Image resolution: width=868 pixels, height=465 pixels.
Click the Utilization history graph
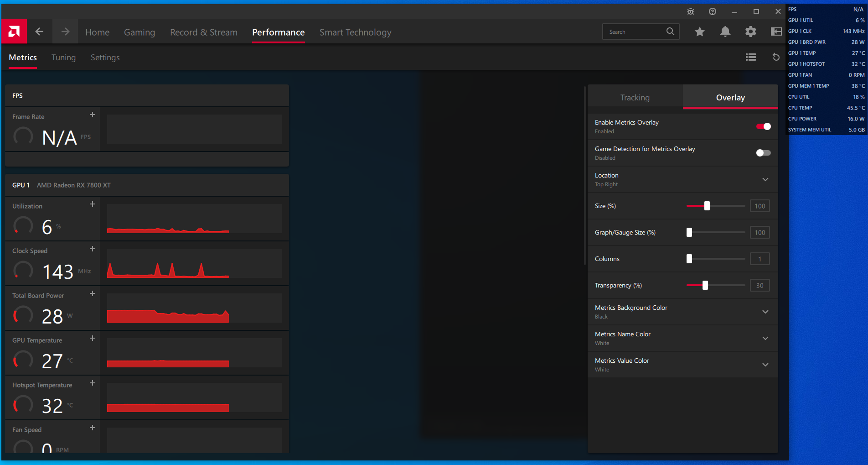[x=194, y=219]
